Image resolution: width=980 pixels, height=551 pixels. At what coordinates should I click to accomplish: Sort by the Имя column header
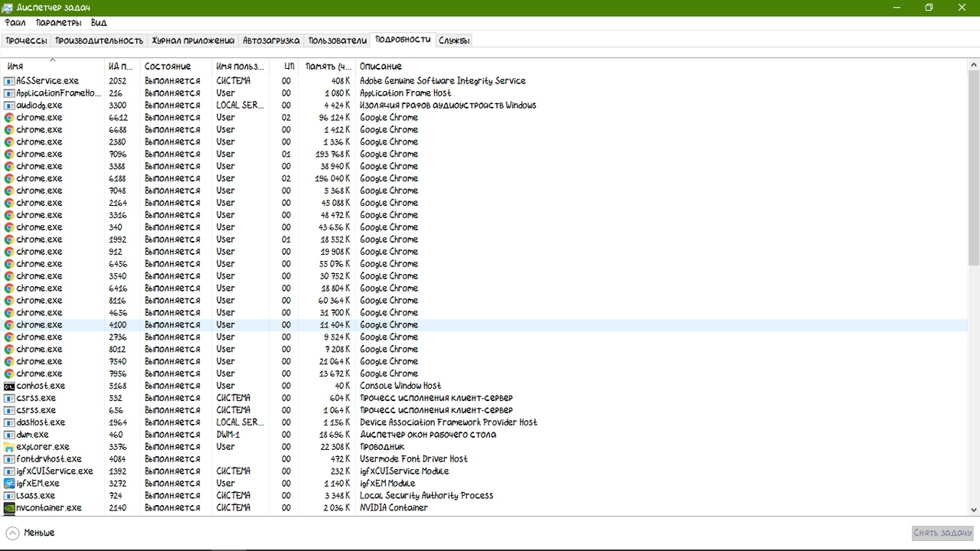point(53,66)
